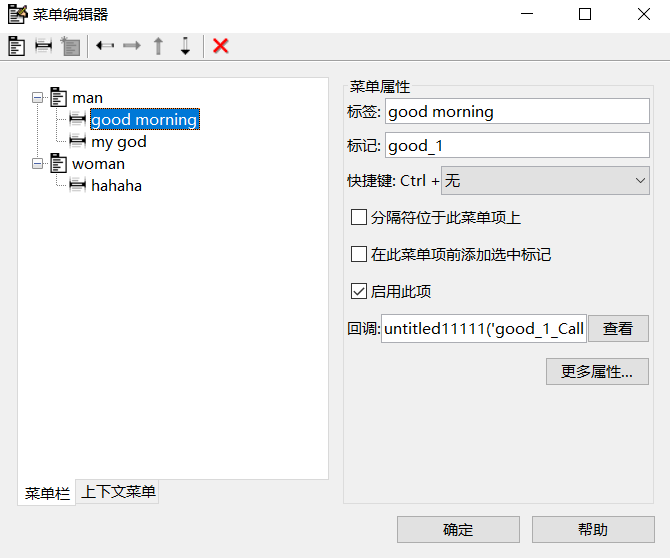This screenshot has height=558, width=670.
Task: Select the good morning tree item
Action: [144, 119]
